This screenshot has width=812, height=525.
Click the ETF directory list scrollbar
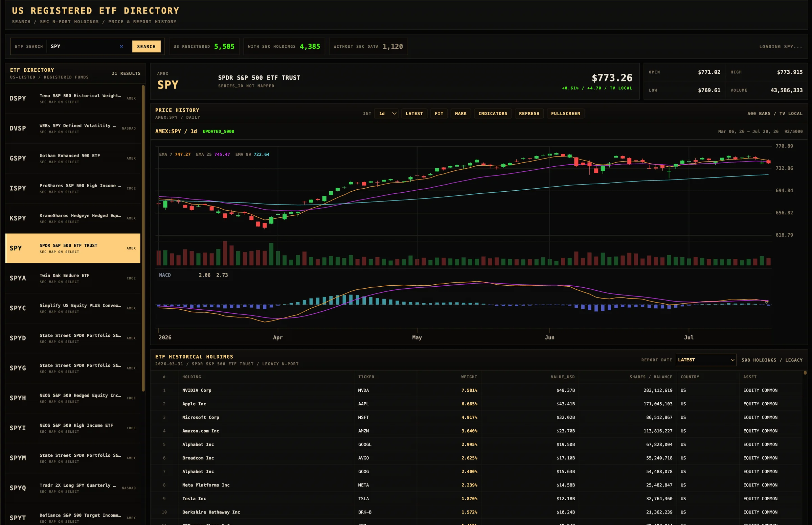(143, 239)
